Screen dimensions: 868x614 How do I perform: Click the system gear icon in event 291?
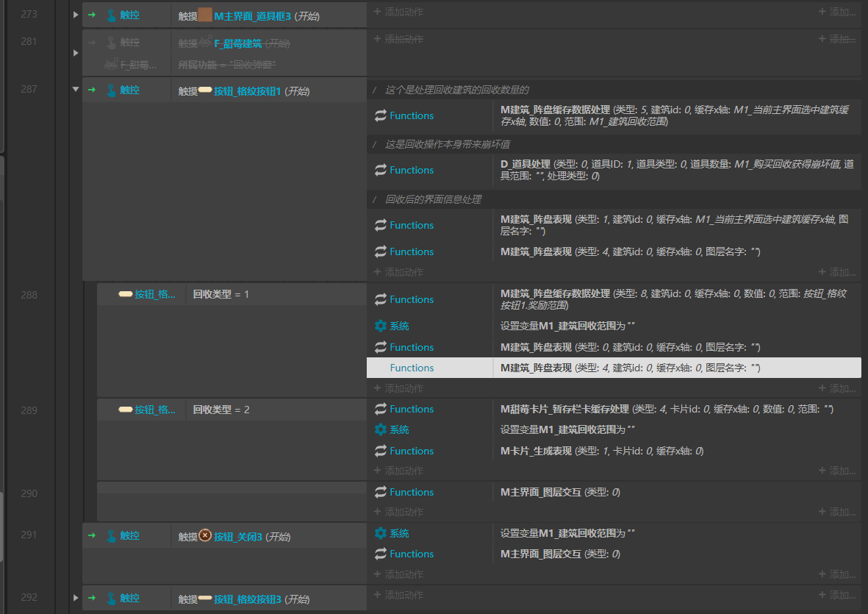pos(380,533)
